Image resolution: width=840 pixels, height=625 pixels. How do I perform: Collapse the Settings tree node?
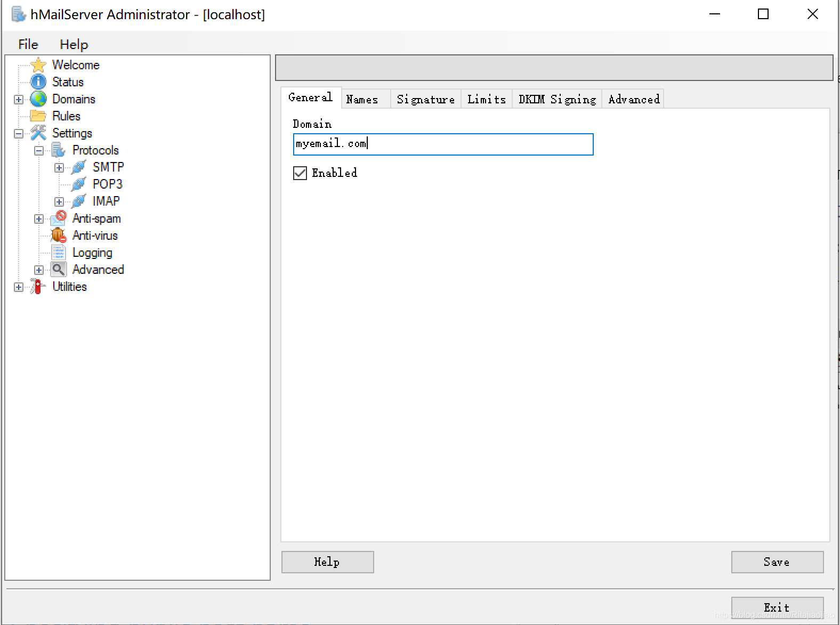click(19, 134)
